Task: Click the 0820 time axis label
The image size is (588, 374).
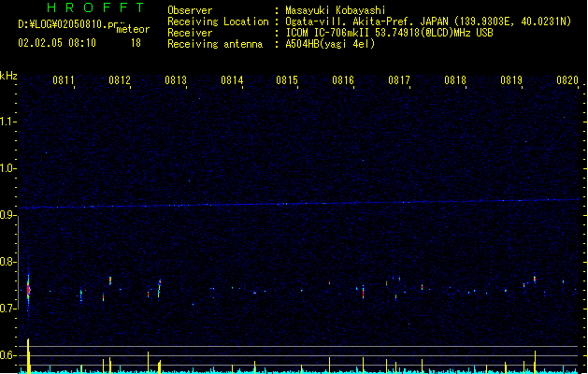Action: pos(567,80)
